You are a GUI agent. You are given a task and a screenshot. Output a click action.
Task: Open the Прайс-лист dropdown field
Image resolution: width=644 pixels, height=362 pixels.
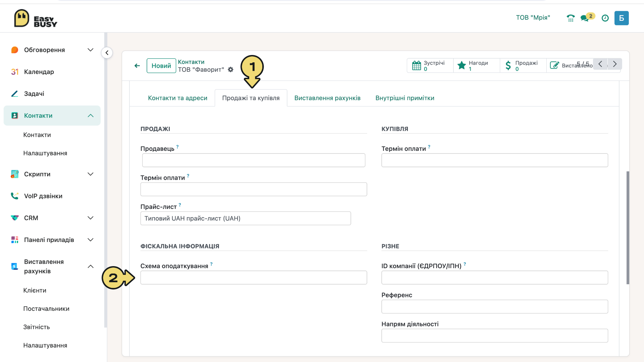(x=246, y=218)
